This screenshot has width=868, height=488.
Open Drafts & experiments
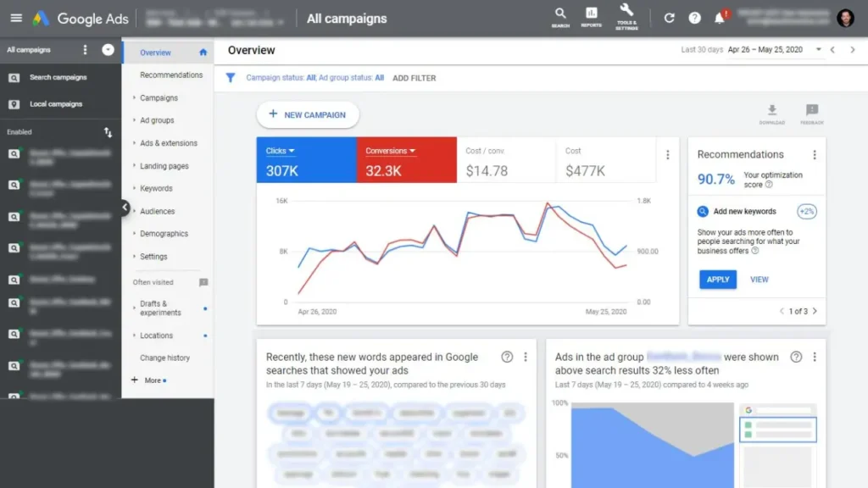[x=160, y=308]
